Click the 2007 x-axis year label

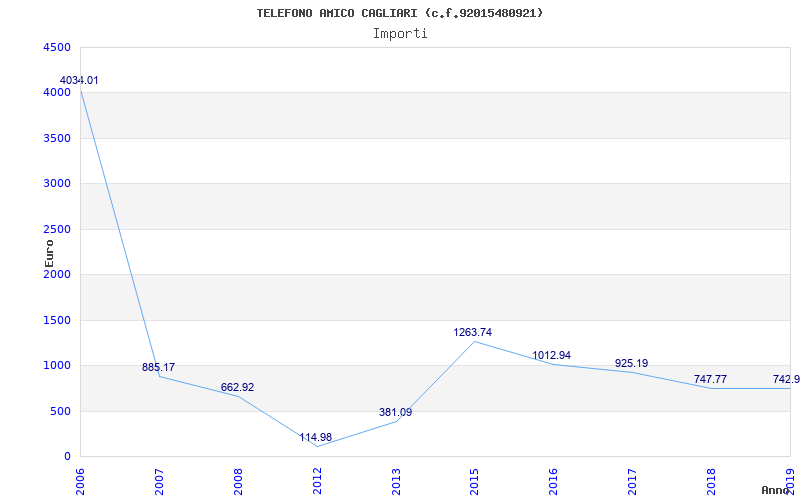point(159,481)
